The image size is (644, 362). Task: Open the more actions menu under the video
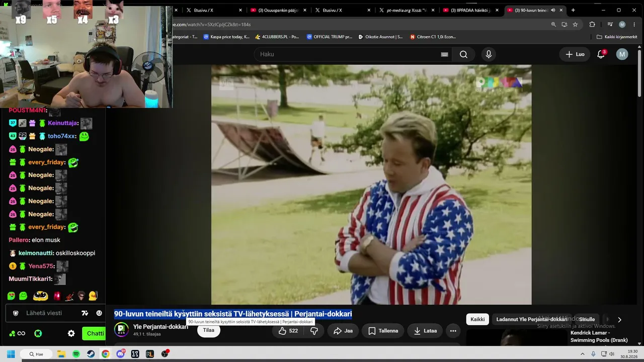453,331
